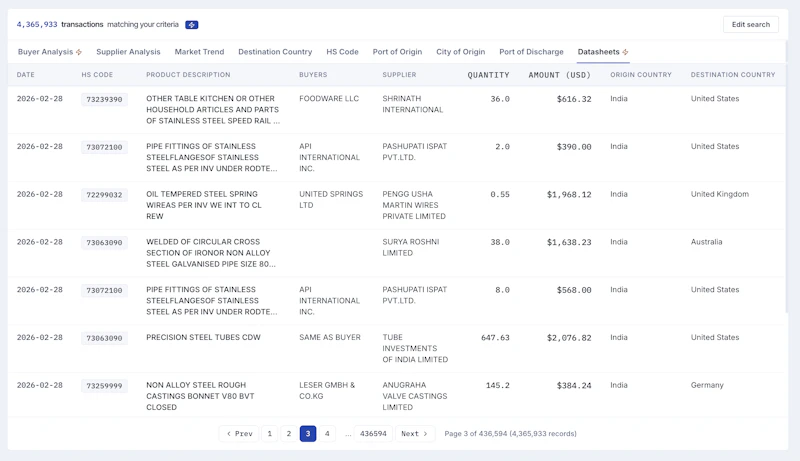Go to the HS Code tab
Image resolution: width=800 pixels, height=461 pixels.
coord(342,52)
